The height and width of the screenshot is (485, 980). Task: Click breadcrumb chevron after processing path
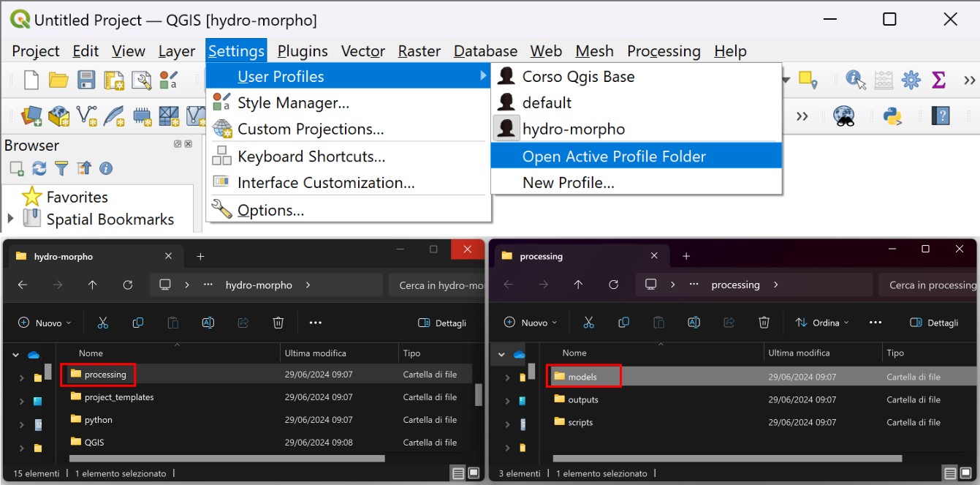[775, 285]
